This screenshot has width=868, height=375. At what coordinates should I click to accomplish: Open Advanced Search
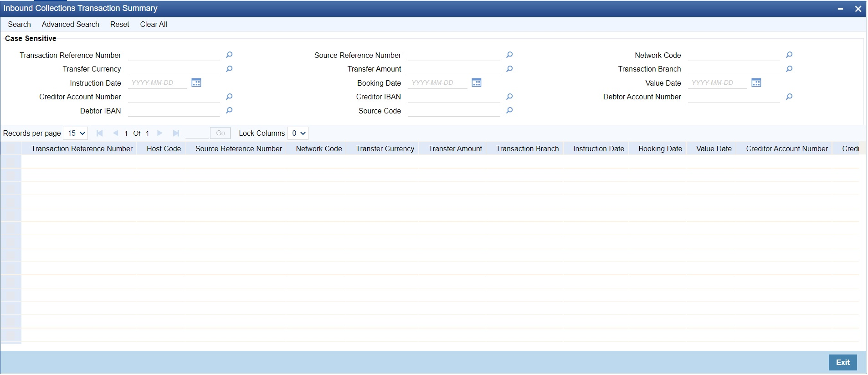[71, 24]
